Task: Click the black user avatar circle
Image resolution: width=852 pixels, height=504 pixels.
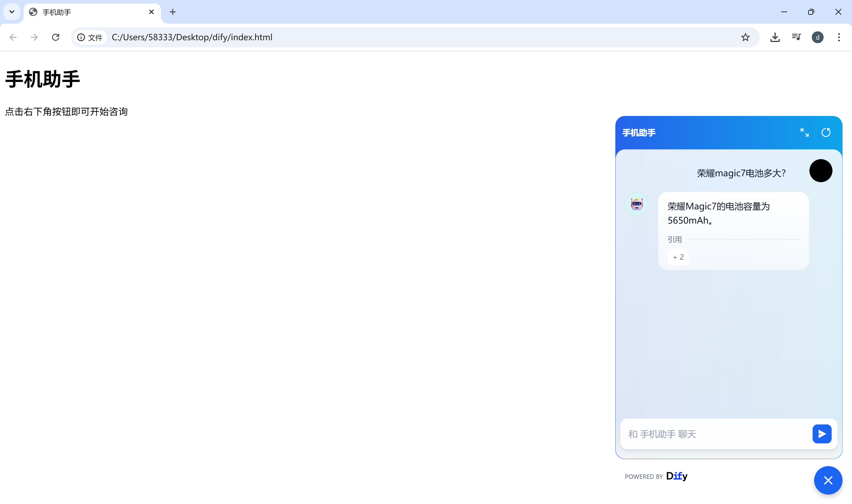Action: coord(820,171)
